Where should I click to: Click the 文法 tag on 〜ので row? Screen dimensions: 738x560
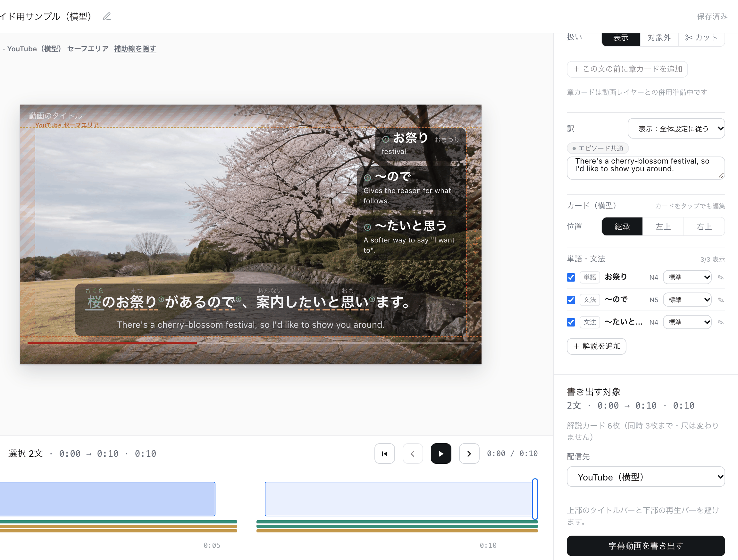[x=590, y=300]
